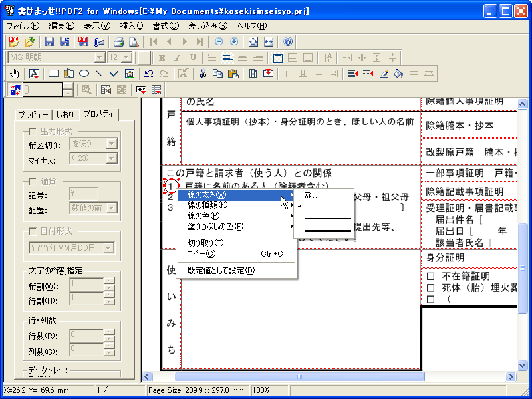Viewport: 532px width, 399px height.
Task: Zoom in with the plus magnifier icon
Action: click(x=234, y=41)
